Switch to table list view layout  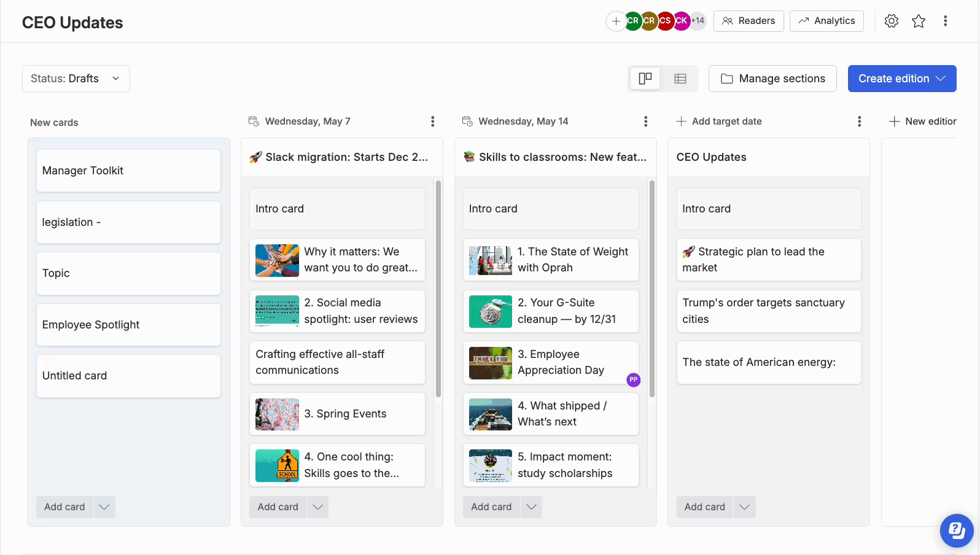tap(680, 79)
